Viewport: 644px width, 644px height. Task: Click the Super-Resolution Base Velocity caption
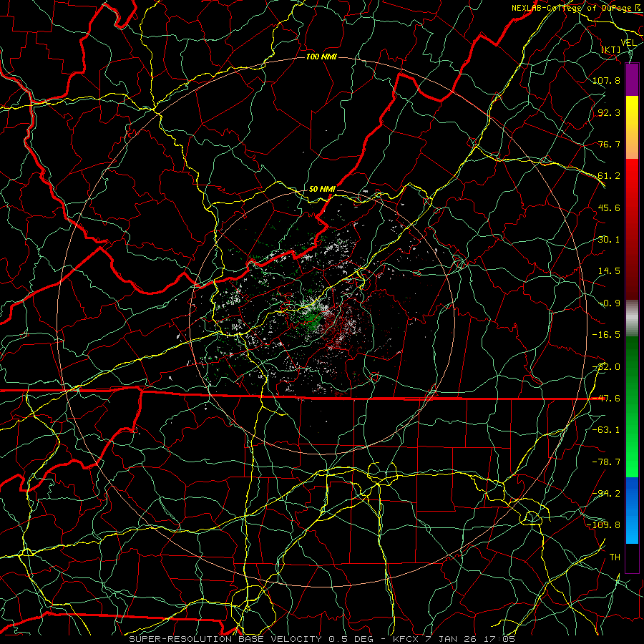323,639
